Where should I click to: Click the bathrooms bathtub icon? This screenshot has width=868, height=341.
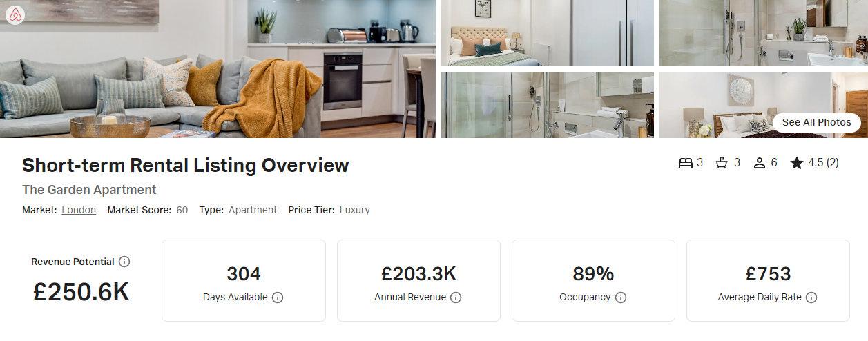click(722, 163)
